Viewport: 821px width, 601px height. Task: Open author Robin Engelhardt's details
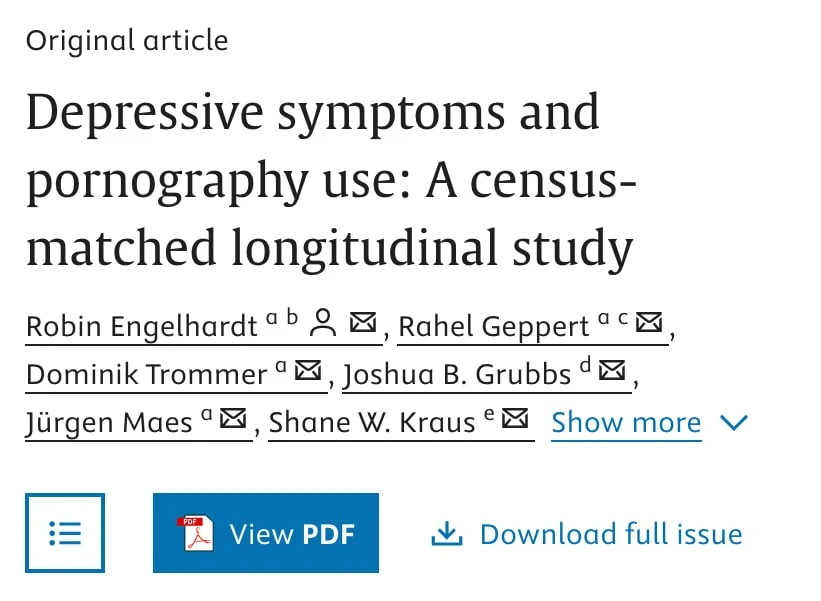click(x=142, y=327)
